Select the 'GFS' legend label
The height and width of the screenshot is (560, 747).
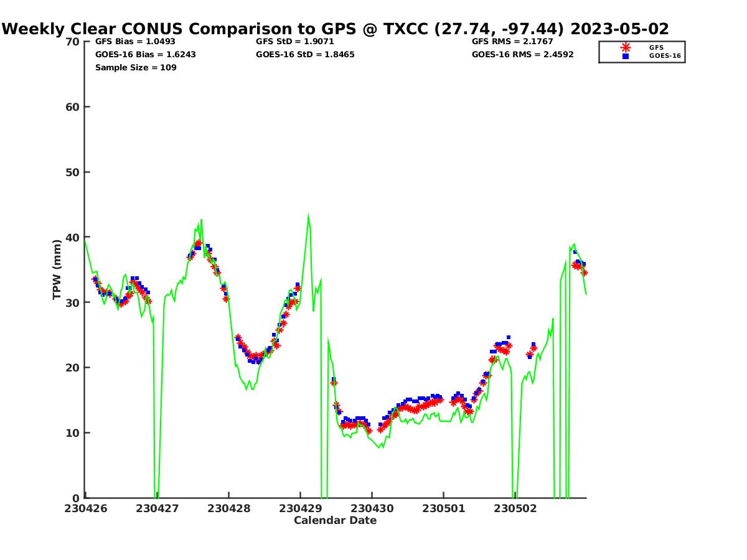[x=656, y=47]
